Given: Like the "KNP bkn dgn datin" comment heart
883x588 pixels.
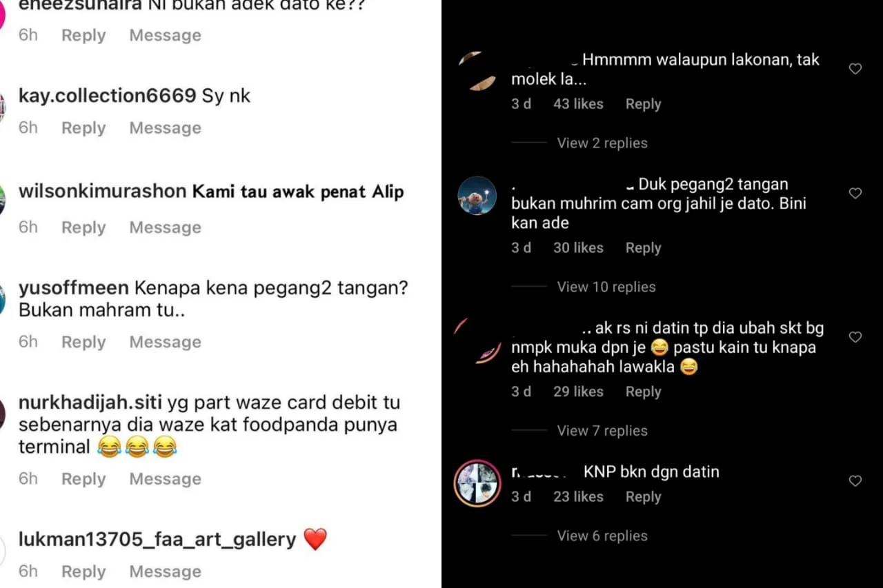Looking at the screenshot, I should point(855,480).
